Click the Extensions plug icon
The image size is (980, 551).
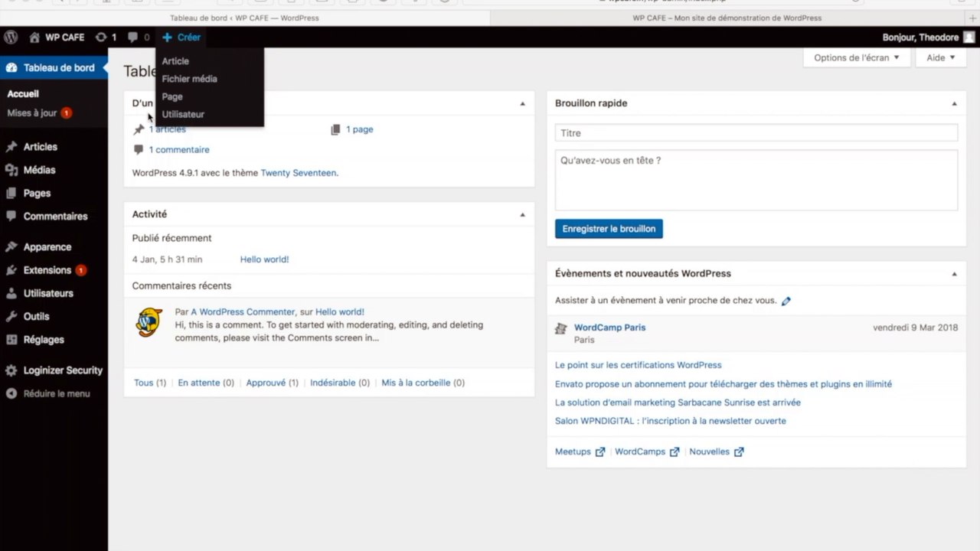(x=11, y=270)
